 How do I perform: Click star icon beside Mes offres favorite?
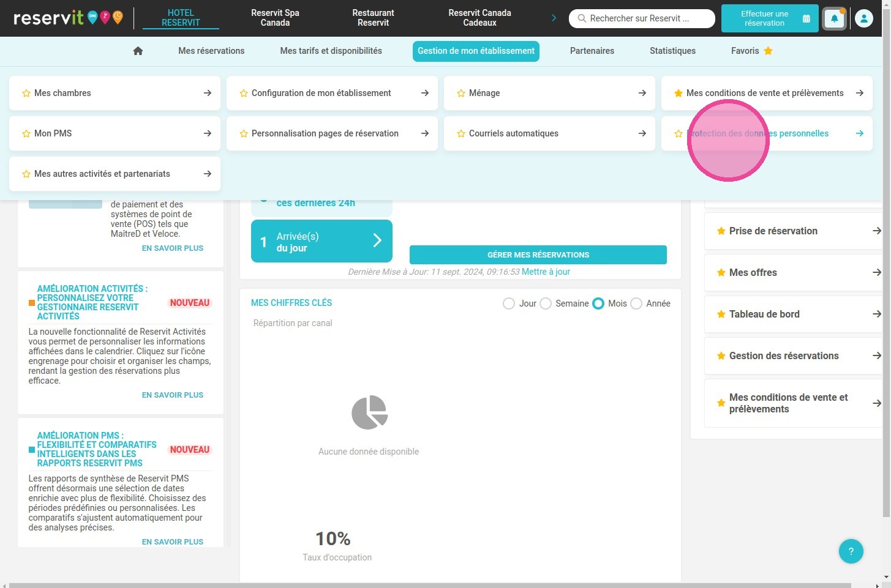tap(721, 272)
